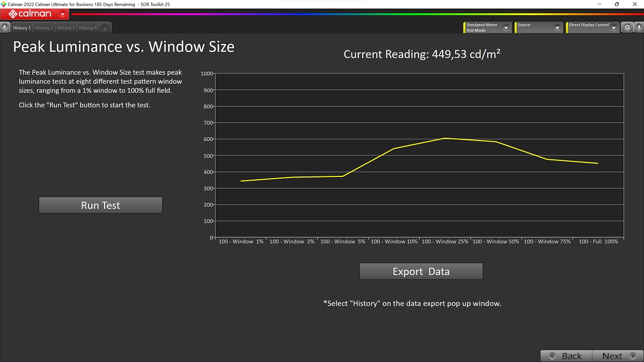Switch to the History 2 tab
644x362 pixels.
44,28
